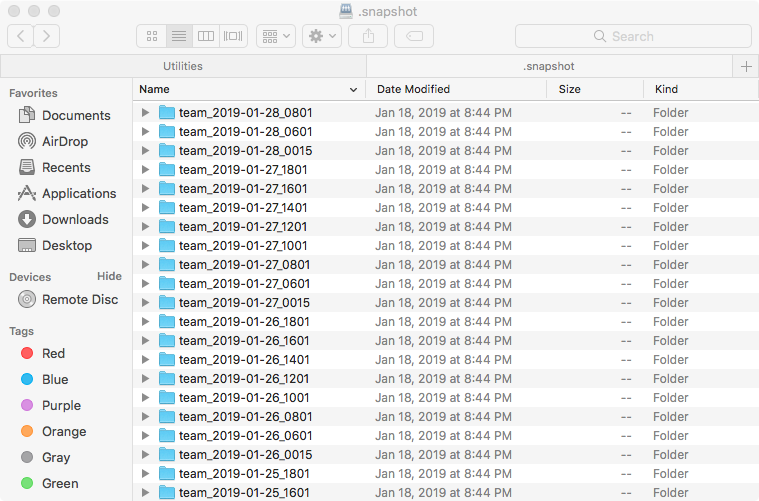Switch to icon view in toolbar
Viewport: 759px width, 501px height.
tap(152, 36)
